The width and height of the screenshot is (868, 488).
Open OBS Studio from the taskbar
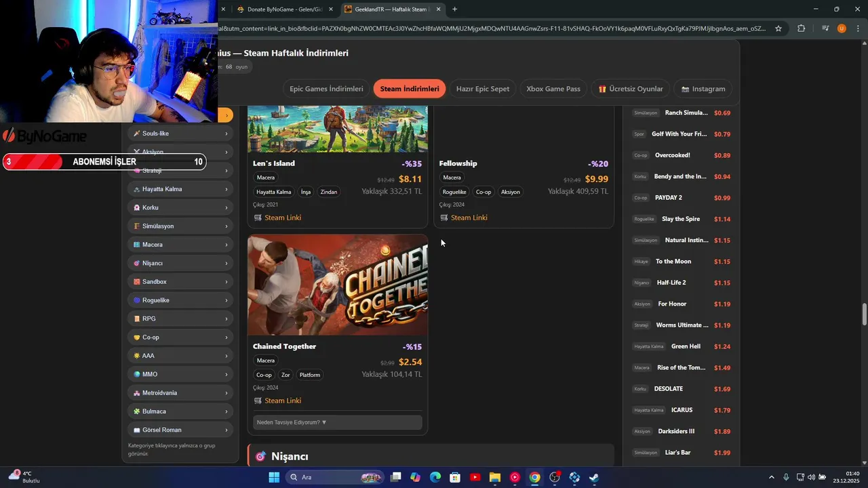pyautogui.click(x=555, y=477)
